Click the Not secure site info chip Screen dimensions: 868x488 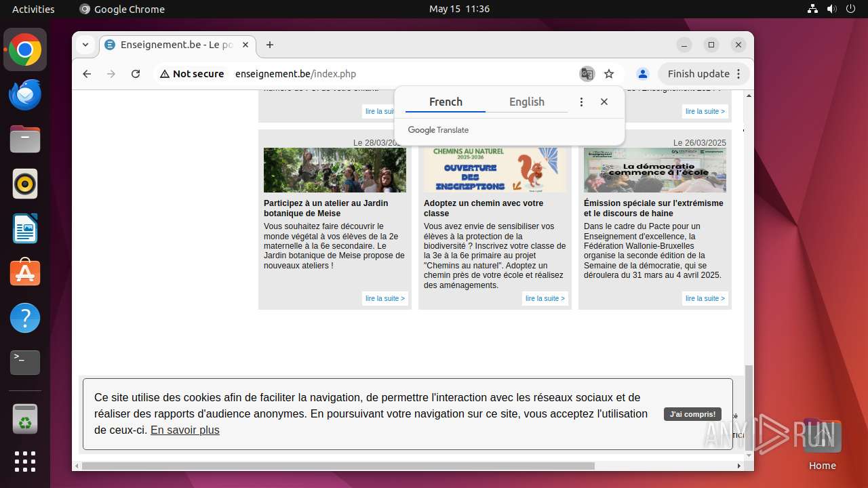click(x=192, y=74)
